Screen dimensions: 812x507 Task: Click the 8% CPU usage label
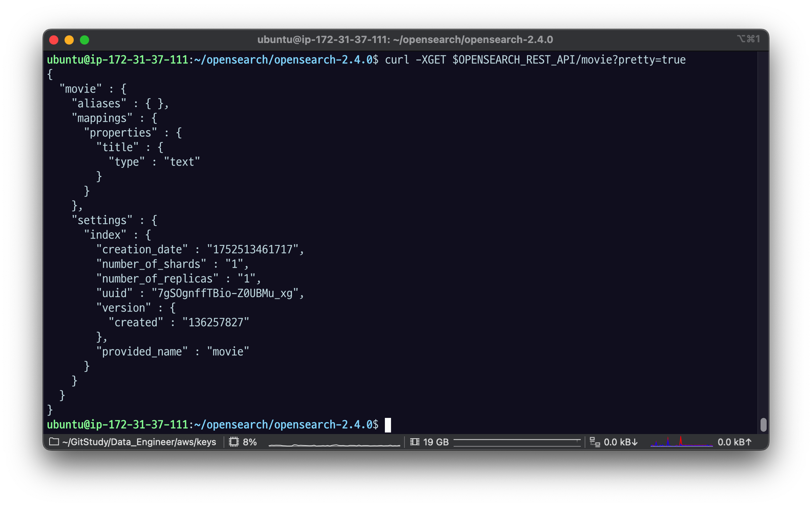pyautogui.click(x=250, y=442)
